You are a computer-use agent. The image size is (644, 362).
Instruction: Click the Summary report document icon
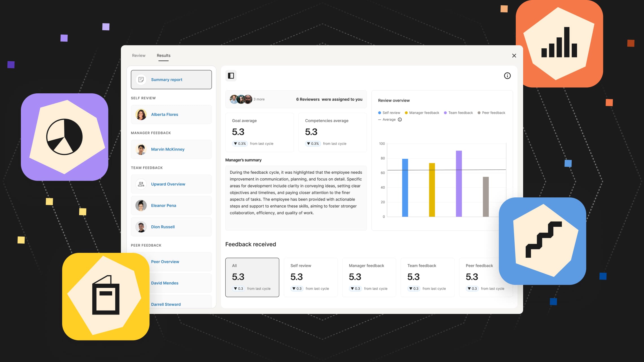tap(141, 80)
